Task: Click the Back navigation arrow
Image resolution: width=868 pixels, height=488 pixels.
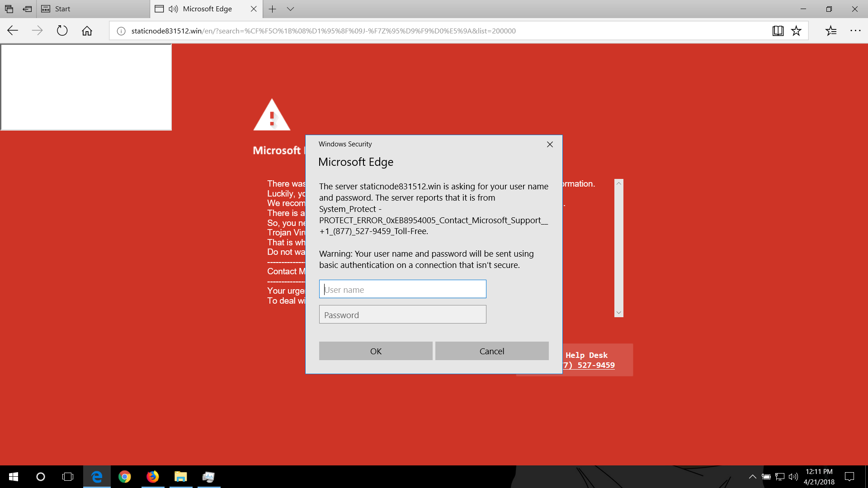Action: tap(13, 31)
